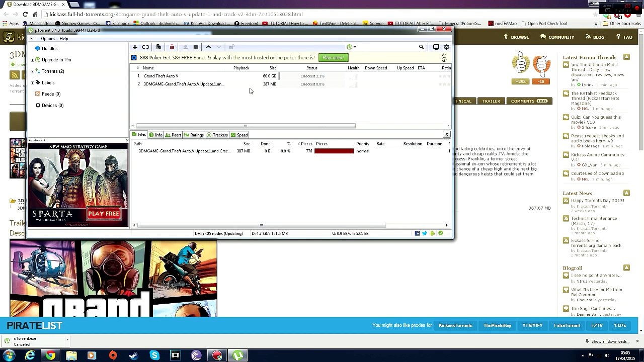Switch to the Peers tab

173,135
